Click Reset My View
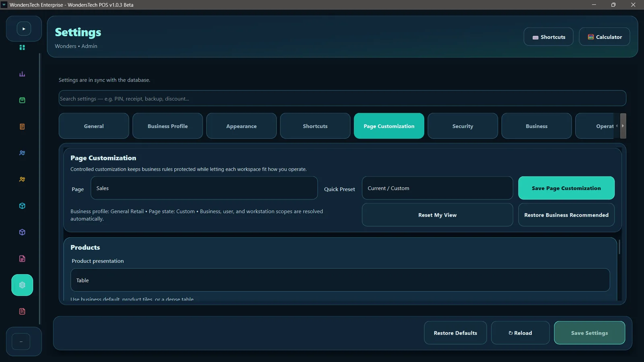 pos(438,215)
